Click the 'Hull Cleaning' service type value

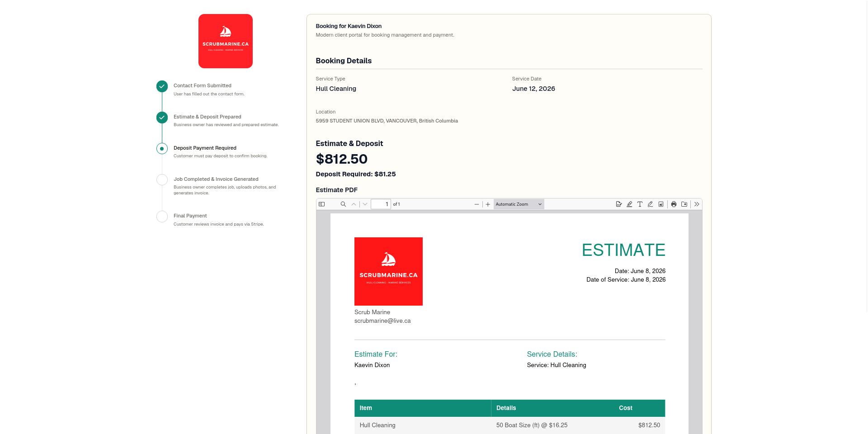coord(336,89)
